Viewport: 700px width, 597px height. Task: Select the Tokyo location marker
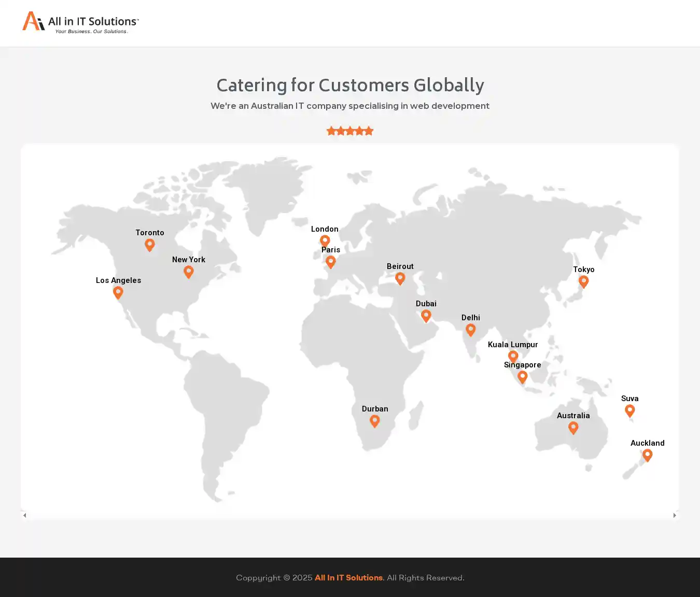[584, 281]
